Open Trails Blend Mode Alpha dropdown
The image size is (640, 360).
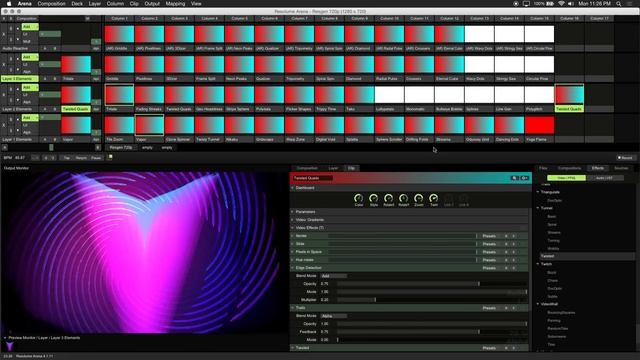[x=334, y=316]
